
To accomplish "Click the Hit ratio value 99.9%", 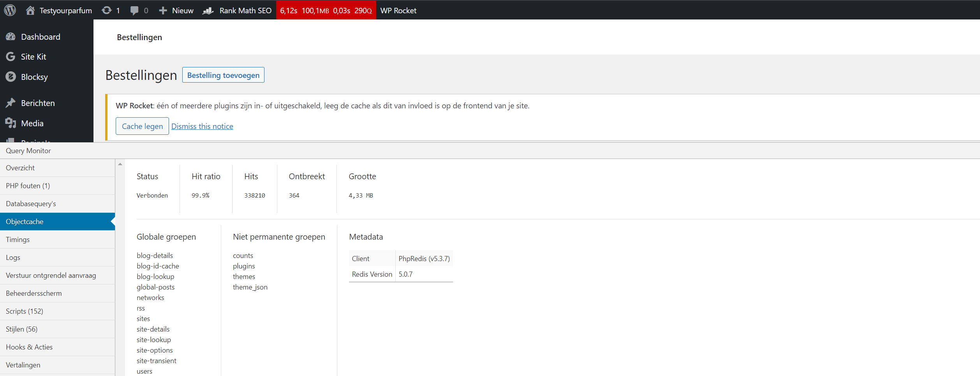I will pos(200,195).
